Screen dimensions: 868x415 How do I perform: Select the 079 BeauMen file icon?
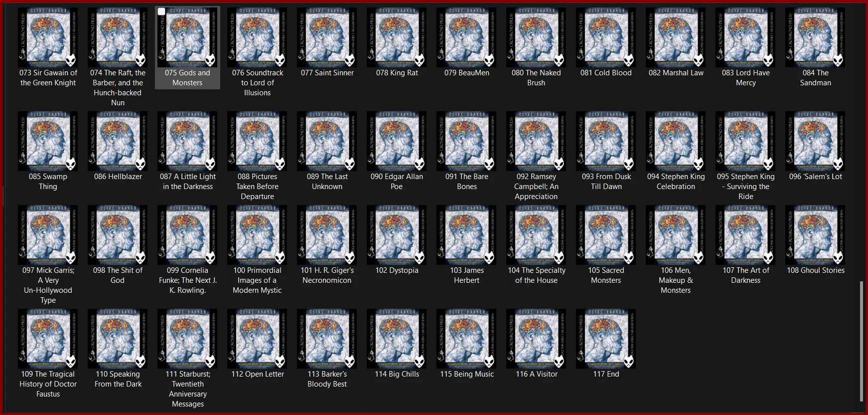click(466, 37)
